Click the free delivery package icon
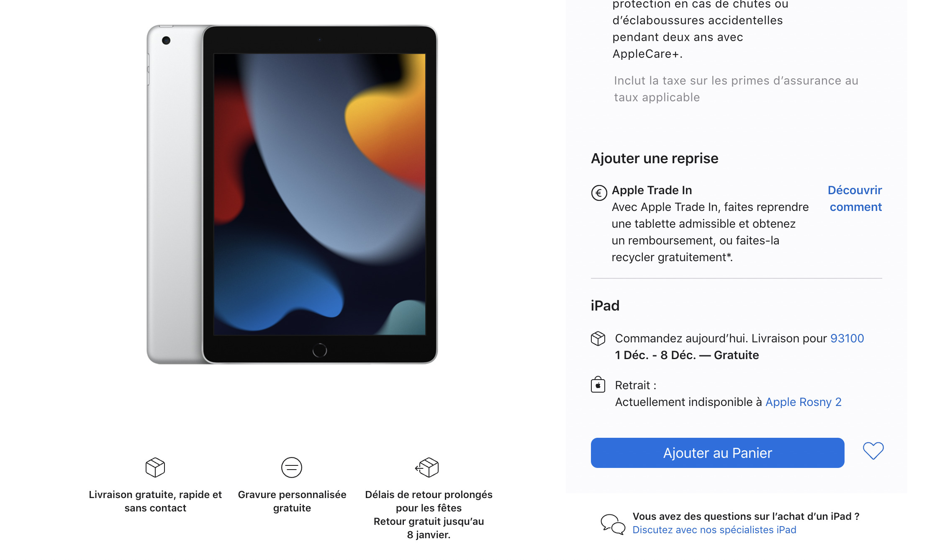 (x=155, y=467)
